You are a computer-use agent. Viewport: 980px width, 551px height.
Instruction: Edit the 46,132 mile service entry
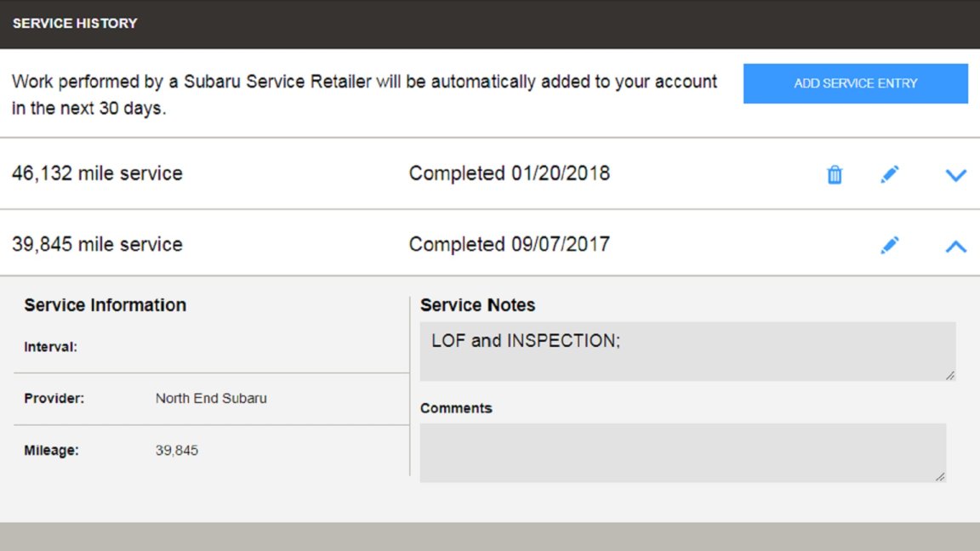[890, 174]
